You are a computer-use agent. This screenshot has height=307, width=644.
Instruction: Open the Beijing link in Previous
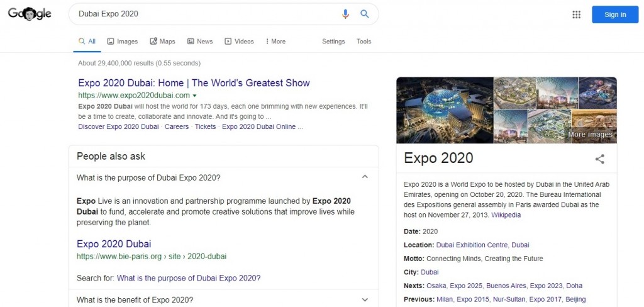click(x=575, y=299)
